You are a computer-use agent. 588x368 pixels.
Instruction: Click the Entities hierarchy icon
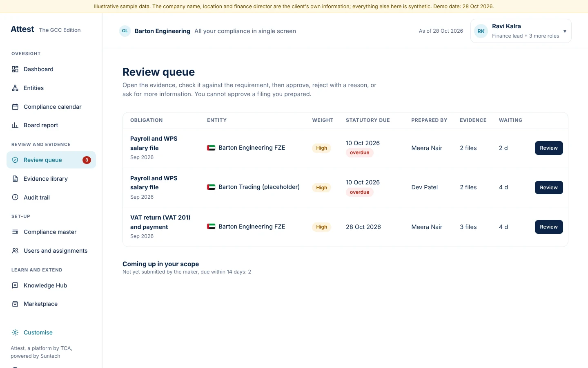pyautogui.click(x=15, y=88)
